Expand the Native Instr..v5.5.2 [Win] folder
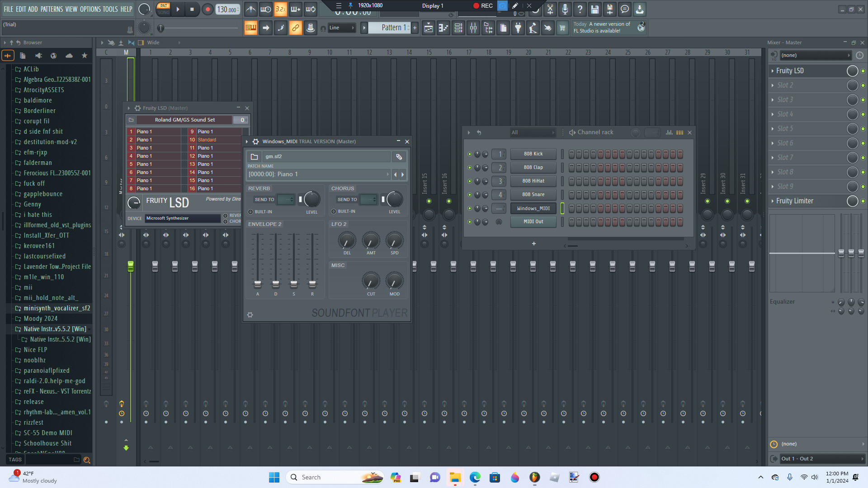The width and height of the screenshot is (868, 488). [53, 329]
